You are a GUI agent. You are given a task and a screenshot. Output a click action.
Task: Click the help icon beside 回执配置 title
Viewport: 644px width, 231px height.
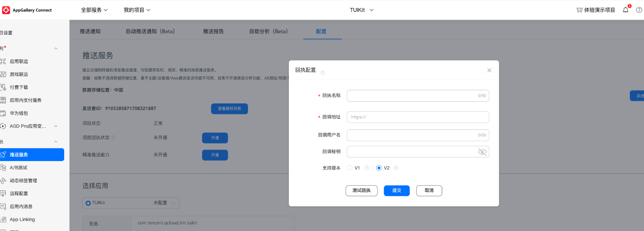click(323, 73)
